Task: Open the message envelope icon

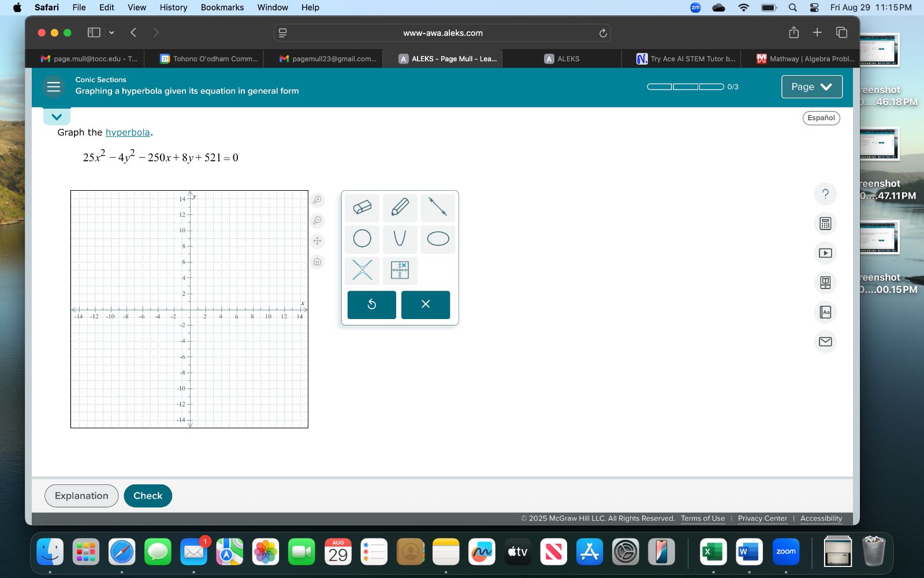Action: click(825, 342)
